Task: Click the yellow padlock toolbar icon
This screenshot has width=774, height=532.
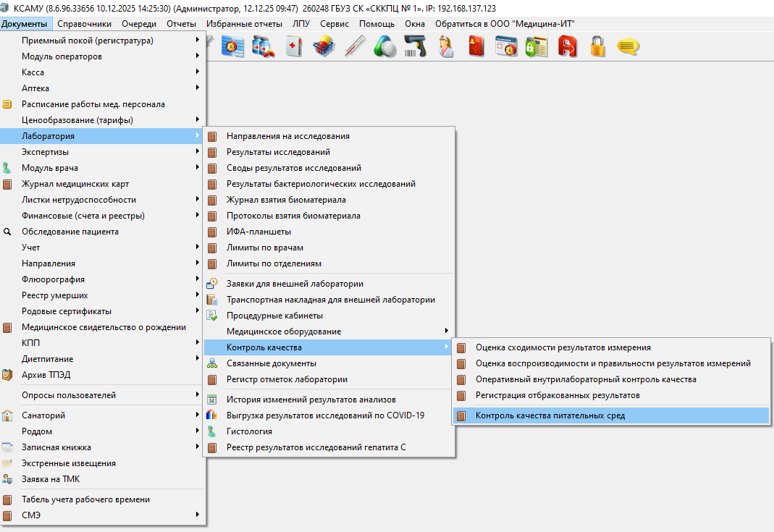Action: point(597,47)
